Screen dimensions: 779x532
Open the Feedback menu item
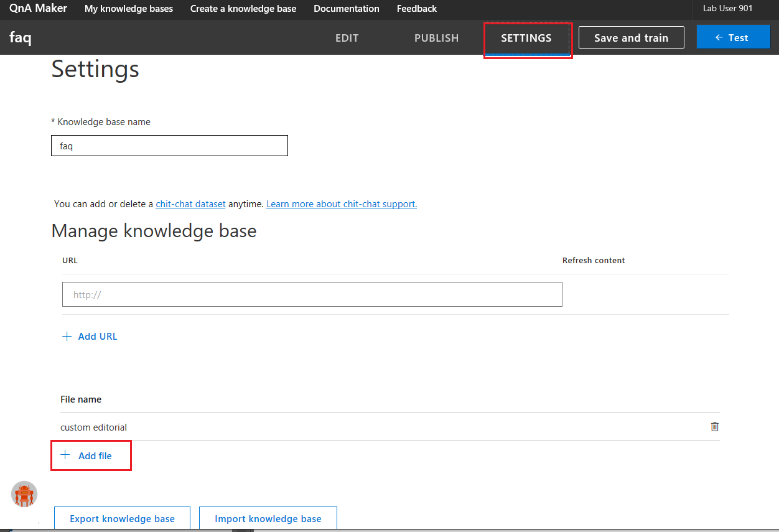[417, 9]
